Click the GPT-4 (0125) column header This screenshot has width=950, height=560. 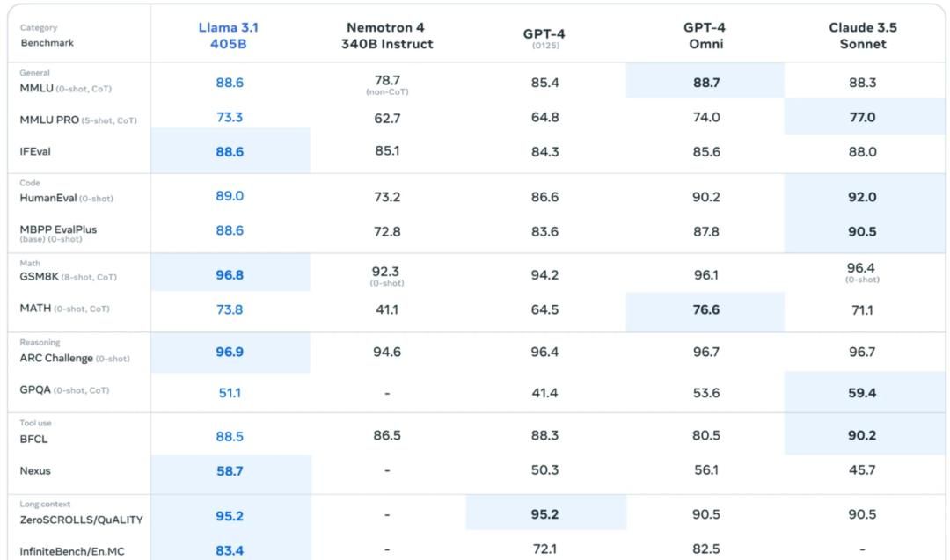tap(544, 37)
